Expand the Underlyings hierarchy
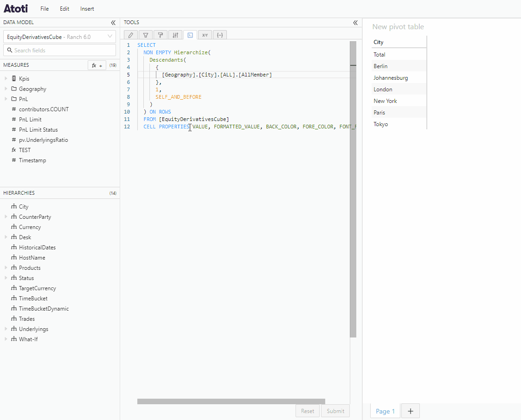The image size is (521, 420). pyautogui.click(x=6, y=329)
